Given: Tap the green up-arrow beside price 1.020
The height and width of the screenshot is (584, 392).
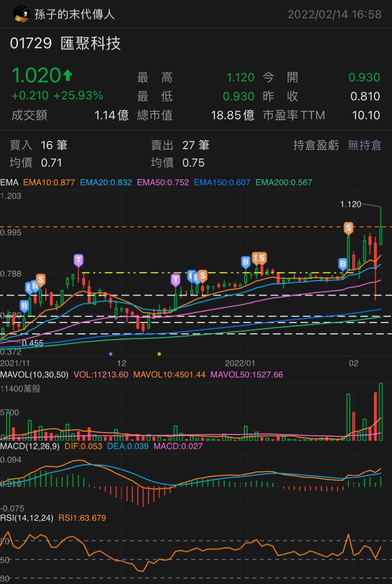Looking at the screenshot, I should click(67, 75).
